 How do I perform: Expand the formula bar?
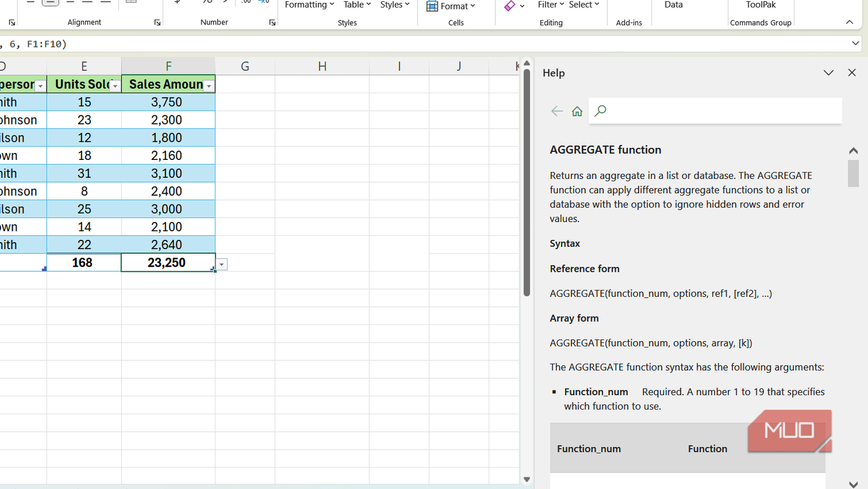tap(855, 43)
